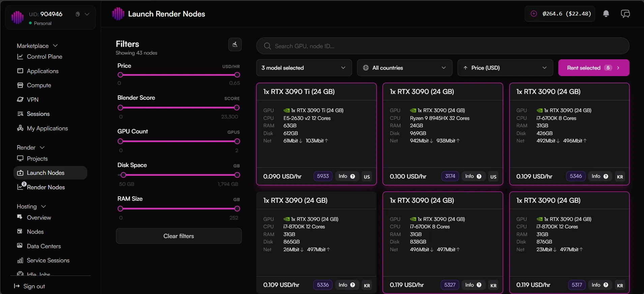Image resolution: width=644 pixels, height=294 pixels.
Task: Focus the Search GPU, node ID field
Action: coord(442,46)
